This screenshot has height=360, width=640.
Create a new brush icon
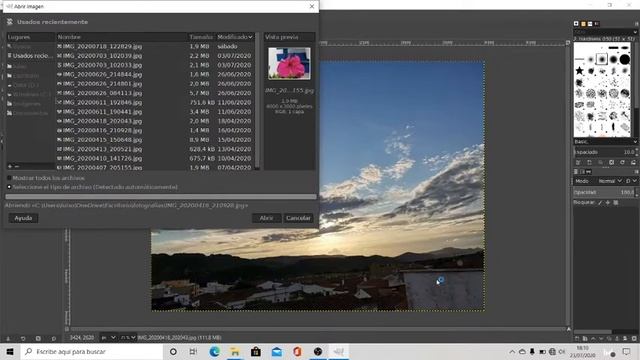[x=589, y=162]
